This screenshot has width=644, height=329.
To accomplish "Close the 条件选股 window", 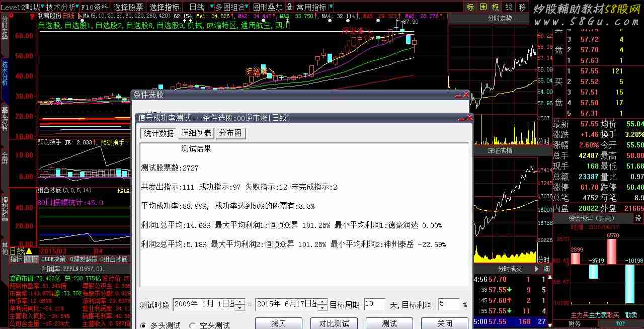I will click(466, 95).
